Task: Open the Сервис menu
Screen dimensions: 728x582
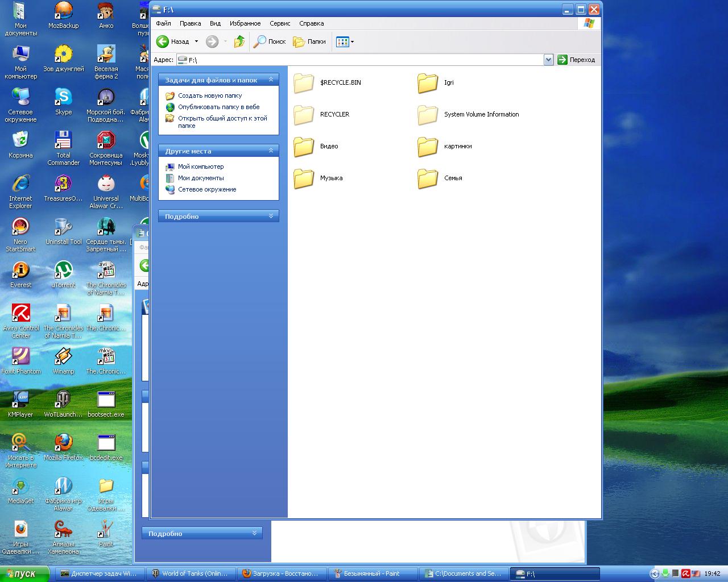Action: click(280, 23)
